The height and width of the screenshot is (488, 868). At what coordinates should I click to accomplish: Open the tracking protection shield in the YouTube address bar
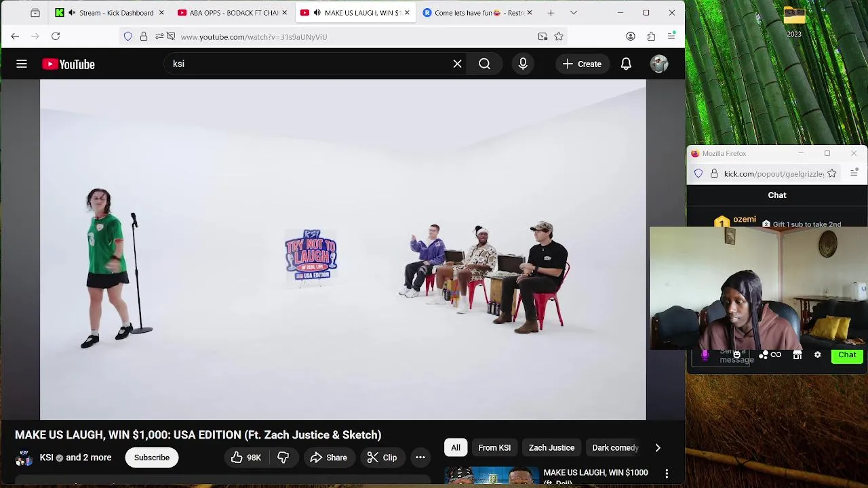[127, 37]
